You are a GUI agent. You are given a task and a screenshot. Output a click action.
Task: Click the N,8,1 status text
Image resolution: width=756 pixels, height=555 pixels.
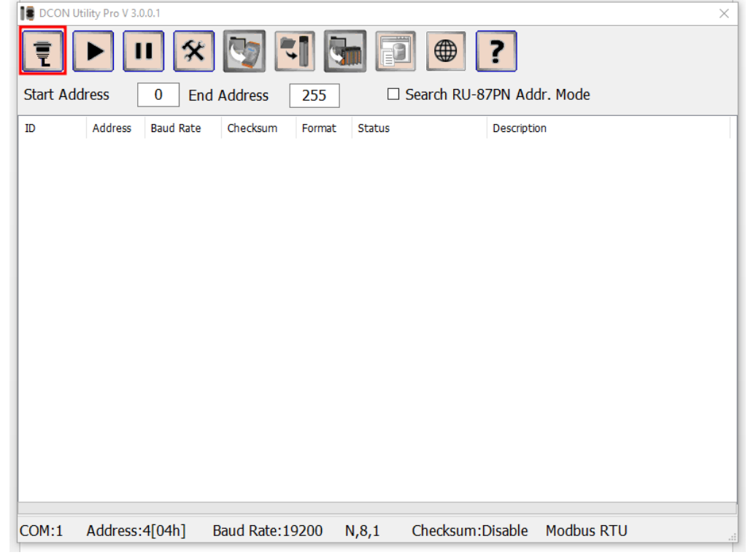point(362,531)
